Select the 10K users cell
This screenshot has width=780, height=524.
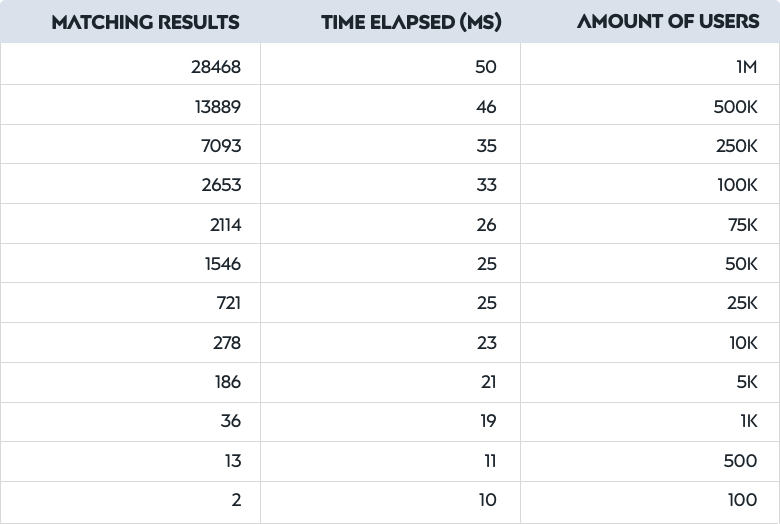[650, 342]
